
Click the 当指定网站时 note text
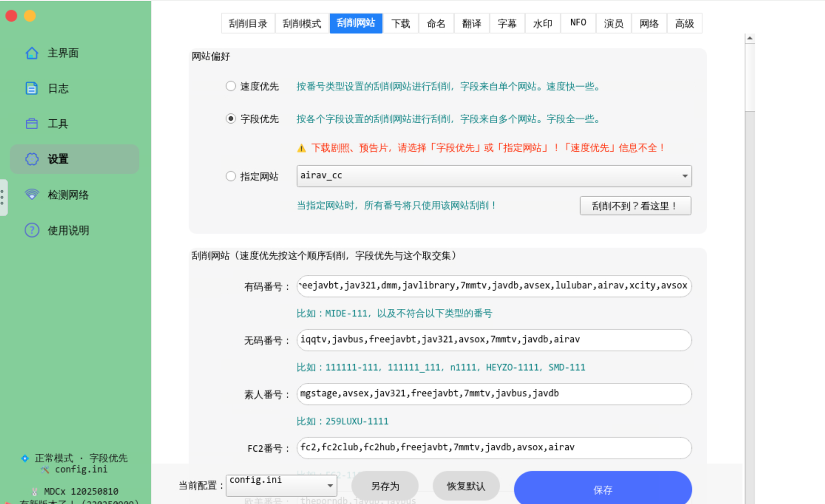(x=397, y=205)
